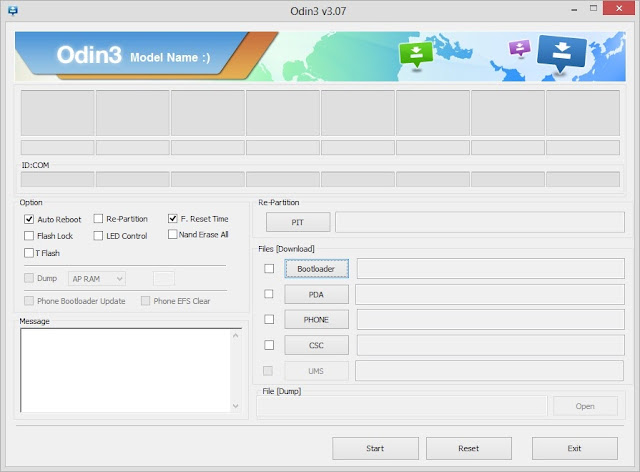Click the first ID:COM port slot
Image resolution: width=640 pixels, height=472 pixels.
(58, 179)
